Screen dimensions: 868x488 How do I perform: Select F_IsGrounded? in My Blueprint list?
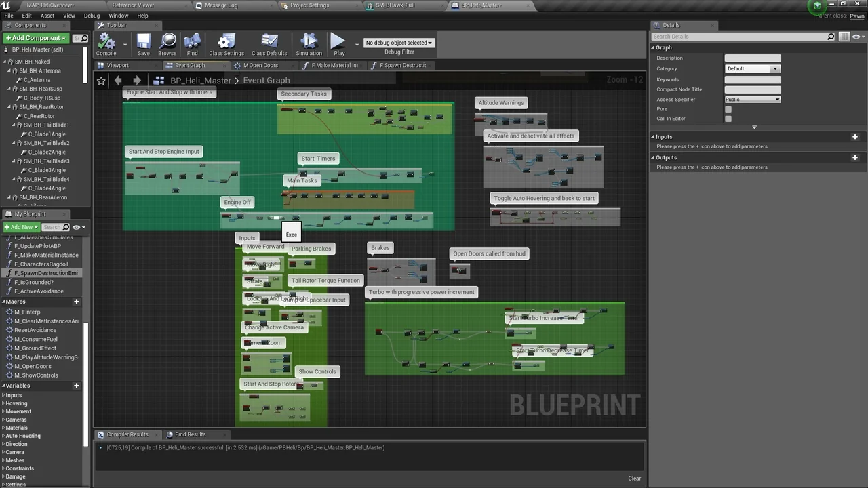(x=34, y=282)
